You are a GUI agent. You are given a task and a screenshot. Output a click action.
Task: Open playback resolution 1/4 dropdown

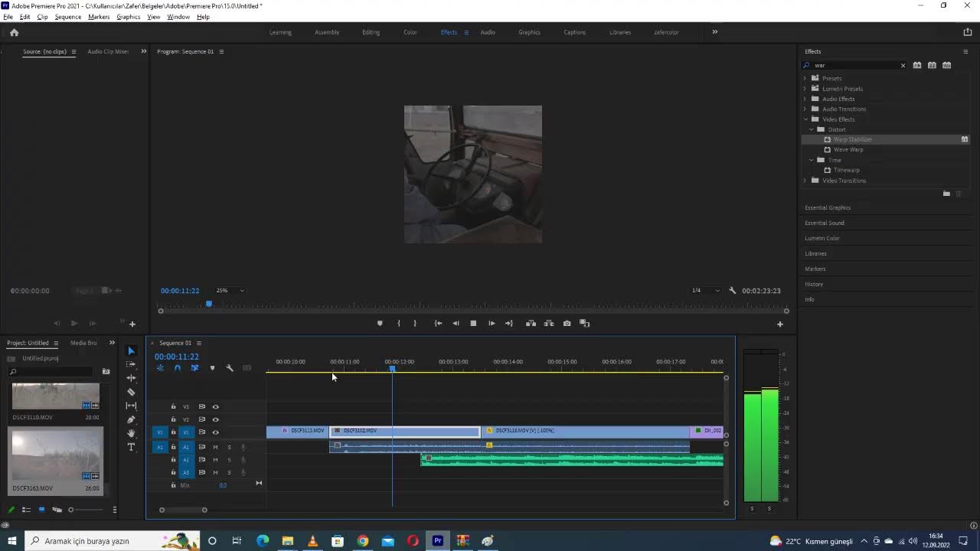pyautogui.click(x=705, y=291)
